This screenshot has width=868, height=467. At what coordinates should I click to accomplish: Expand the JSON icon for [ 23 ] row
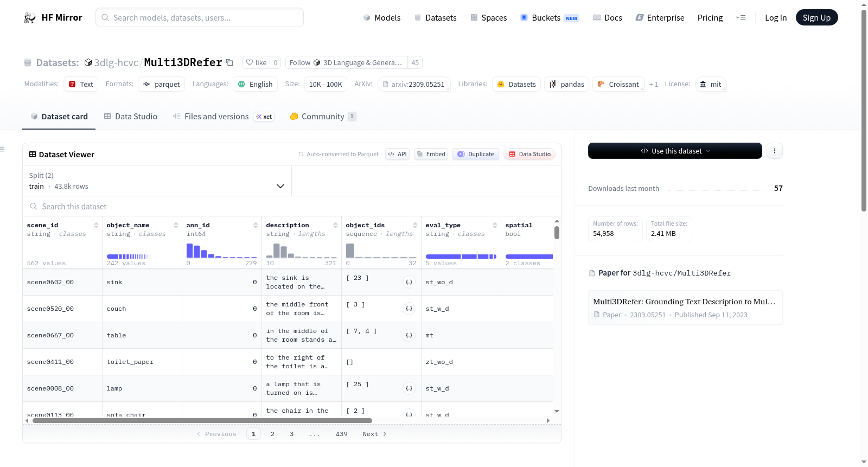coord(409,282)
